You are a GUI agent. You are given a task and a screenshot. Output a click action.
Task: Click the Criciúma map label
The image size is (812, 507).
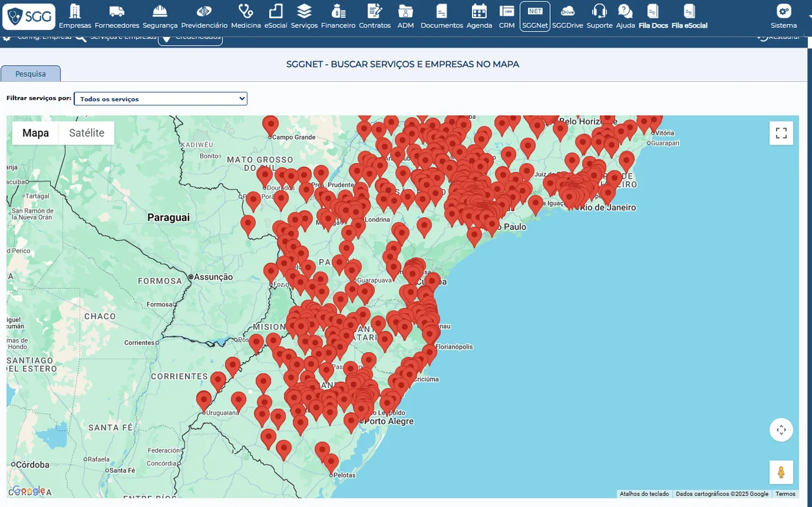coord(426,379)
